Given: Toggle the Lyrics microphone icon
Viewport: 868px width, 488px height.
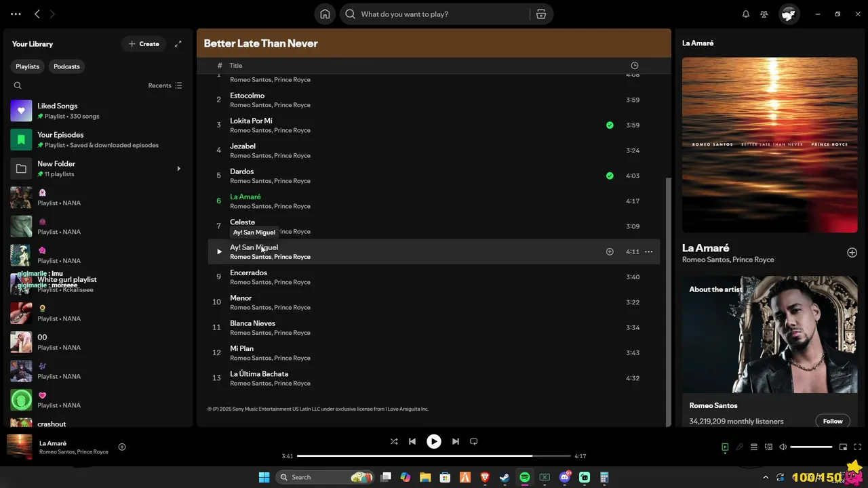Looking at the screenshot, I should pyautogui.click(x=740, y=447).
